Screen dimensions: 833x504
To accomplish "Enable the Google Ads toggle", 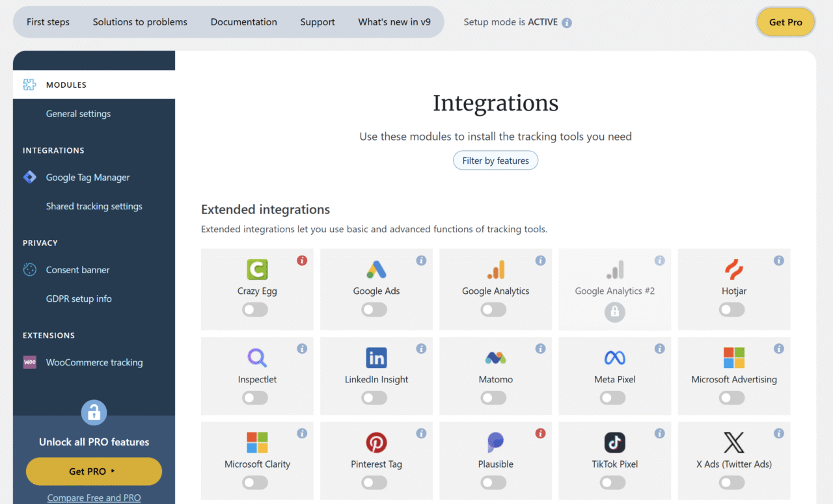I will pyautogui.click(x=374, y=310).
